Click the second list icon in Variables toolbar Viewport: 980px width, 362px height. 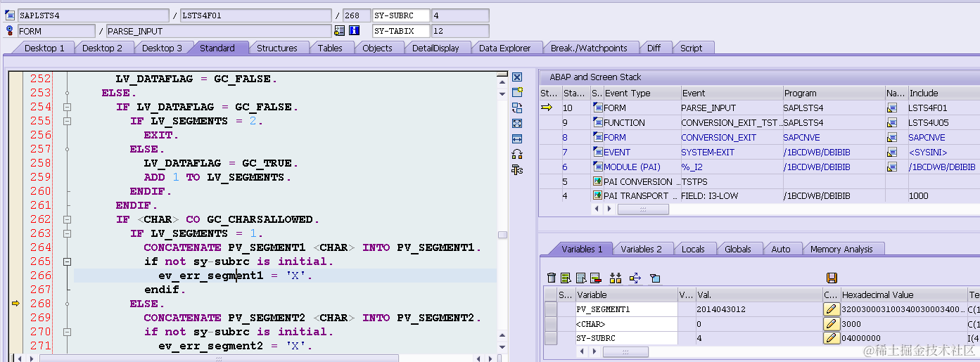pos(565,278)
